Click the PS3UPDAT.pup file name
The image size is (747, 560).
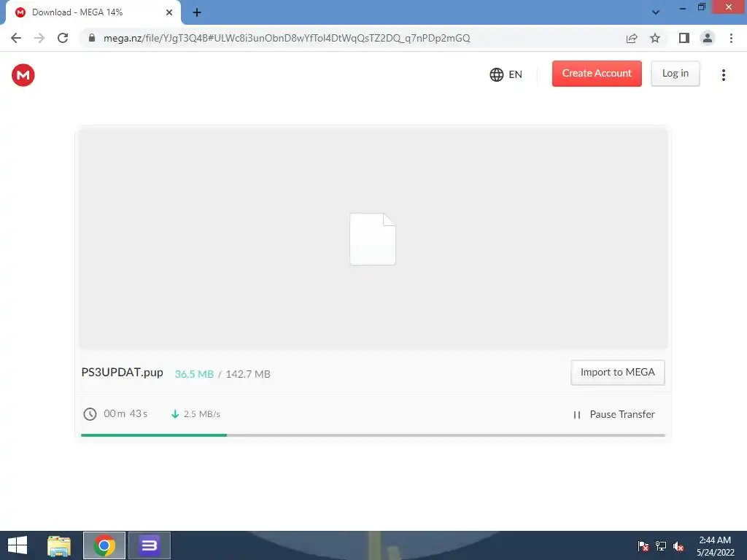(122, 373)
